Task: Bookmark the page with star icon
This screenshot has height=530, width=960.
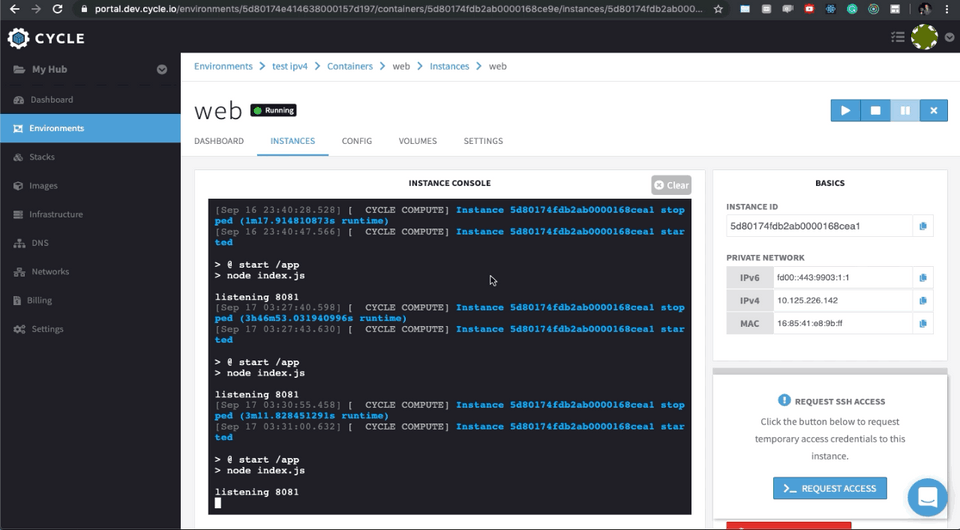Action: [x=718, y=9]
